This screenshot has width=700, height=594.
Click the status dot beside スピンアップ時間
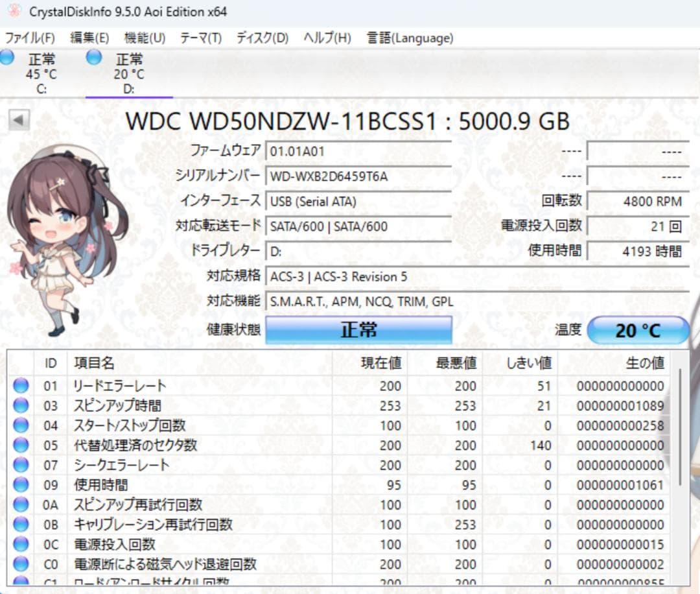click(x=20, y=405)
